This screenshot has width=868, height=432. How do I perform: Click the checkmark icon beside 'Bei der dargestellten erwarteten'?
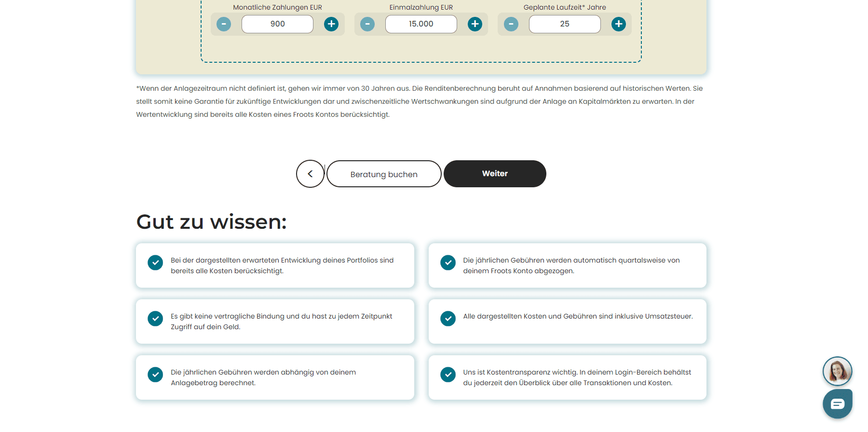155,263
